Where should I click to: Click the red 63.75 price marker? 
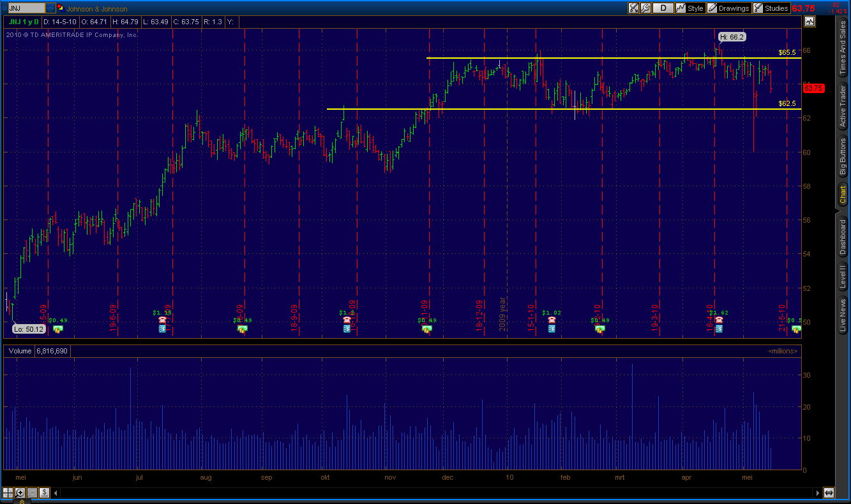point(813,88)
